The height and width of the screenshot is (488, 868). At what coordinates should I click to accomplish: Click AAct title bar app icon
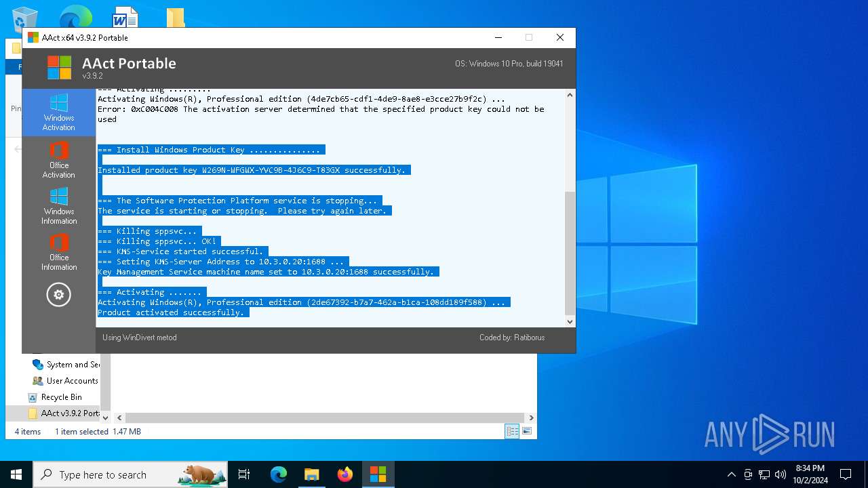(x=33, y=37)
